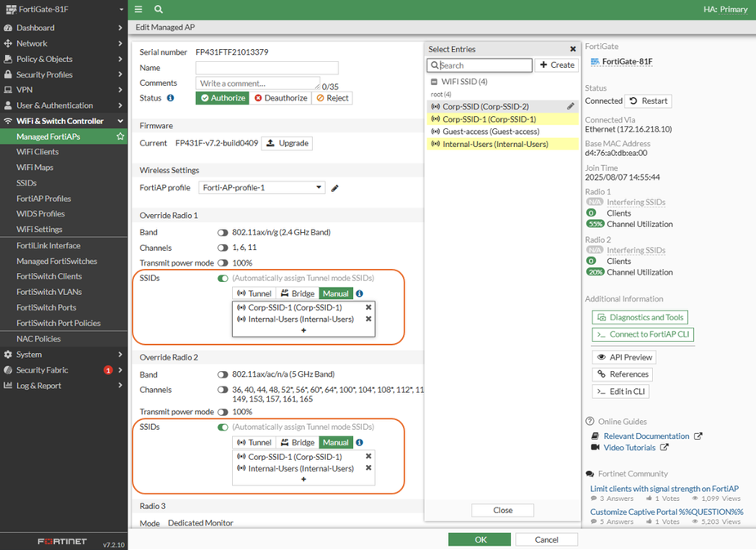
Task: Click the Upgrade firmware button
Action: point(286,143)
